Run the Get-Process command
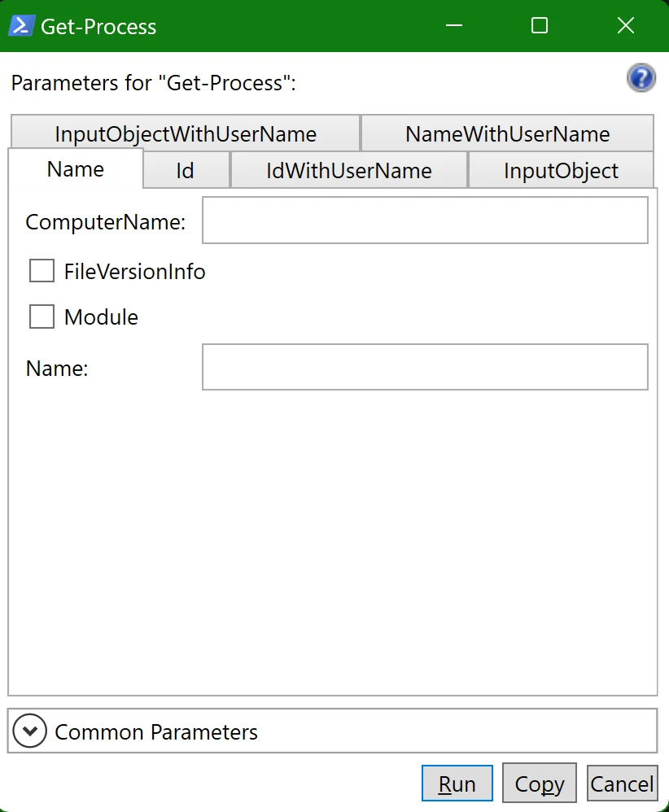Viewport: 669px width, 812px height. pyautogui.click(x=457, y=783)
